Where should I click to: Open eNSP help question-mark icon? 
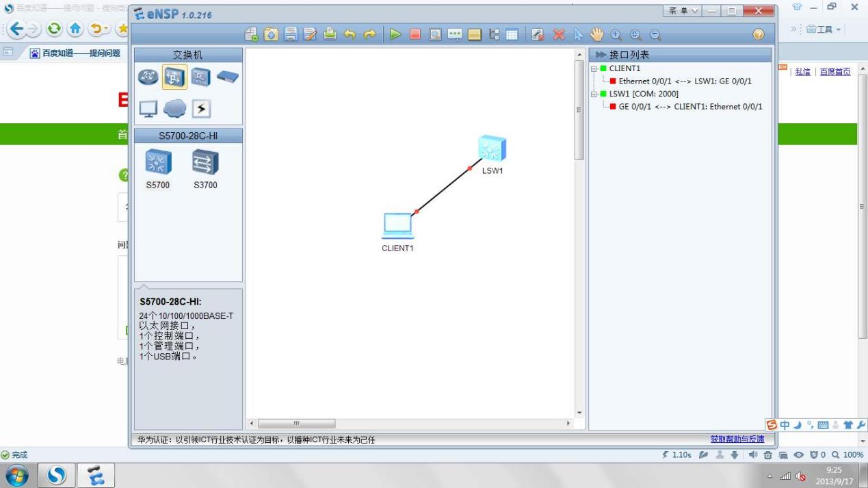pos(758,34)
